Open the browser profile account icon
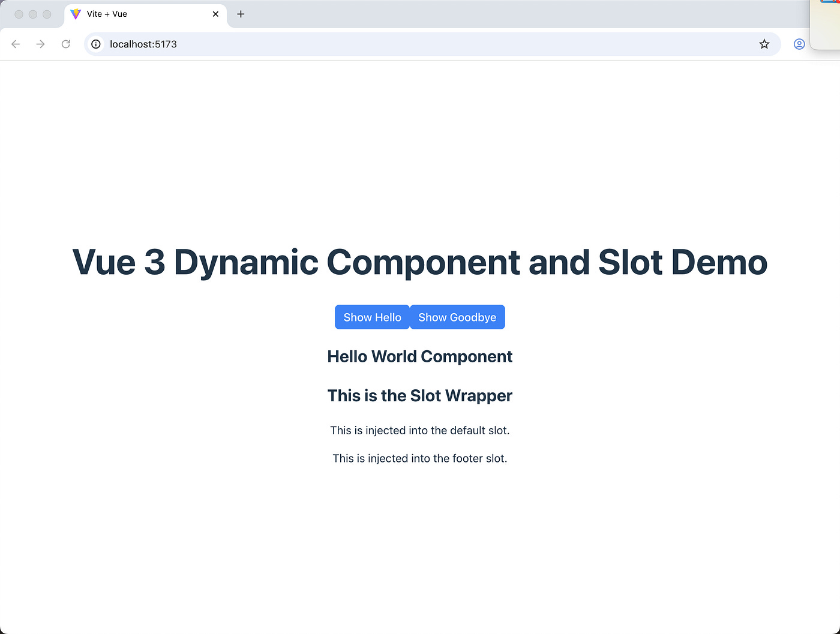The width and height of the screenshot is (840, 634). 799,44
